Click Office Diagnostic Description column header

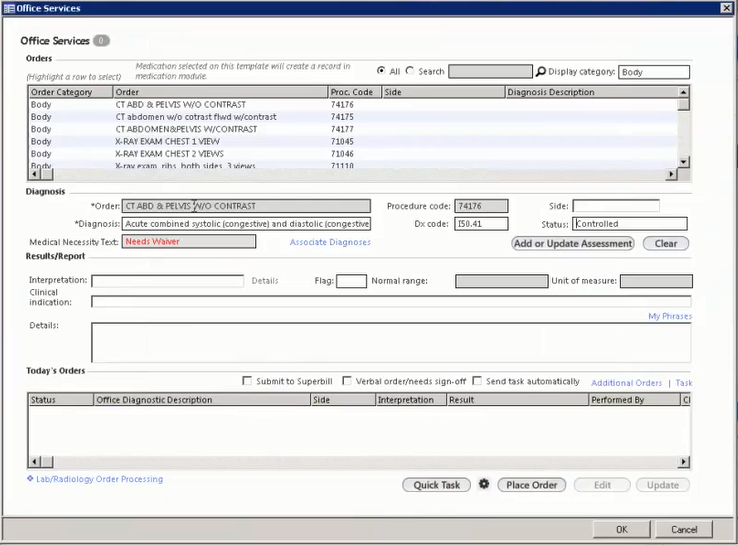tap(202, 400)
